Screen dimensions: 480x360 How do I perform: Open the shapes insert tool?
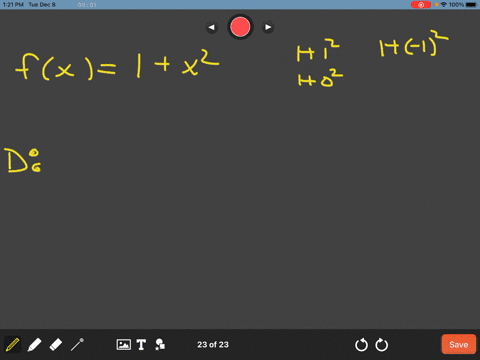click(160, 345)
